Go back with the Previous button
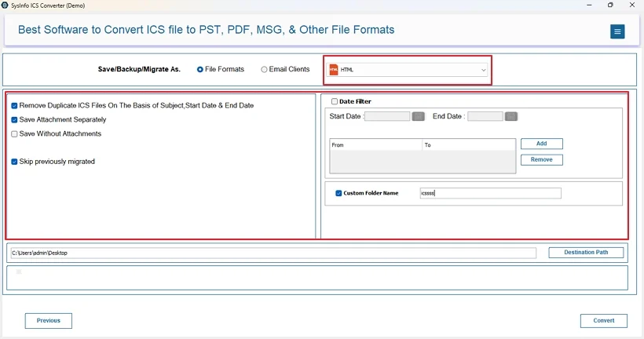Screen dimensions: 644x339 click(49, 321)
